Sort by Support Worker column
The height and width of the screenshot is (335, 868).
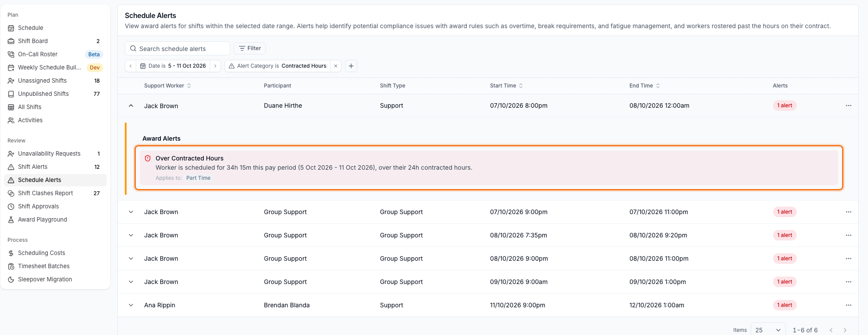(x=167, y=86)
